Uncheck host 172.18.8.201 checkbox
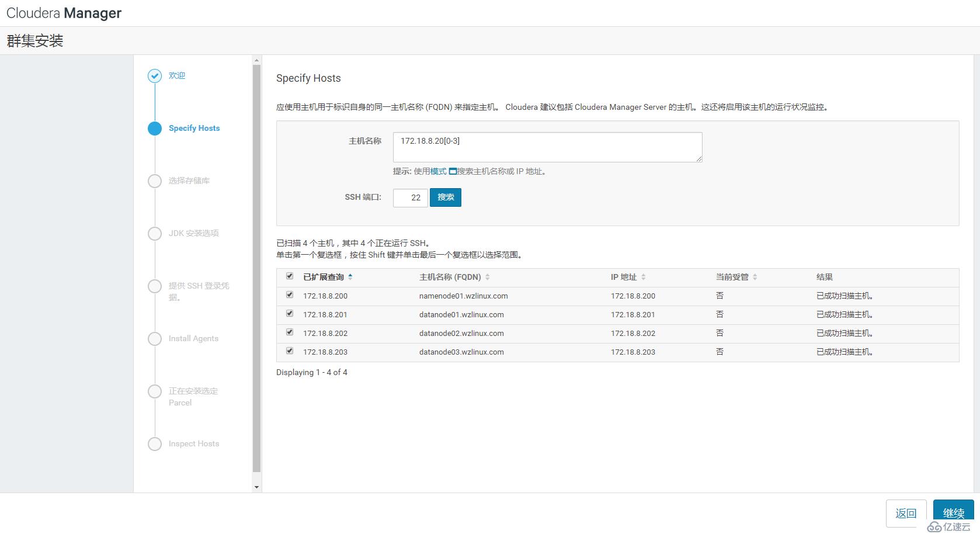The image size is (980, 534). point(290,314)
